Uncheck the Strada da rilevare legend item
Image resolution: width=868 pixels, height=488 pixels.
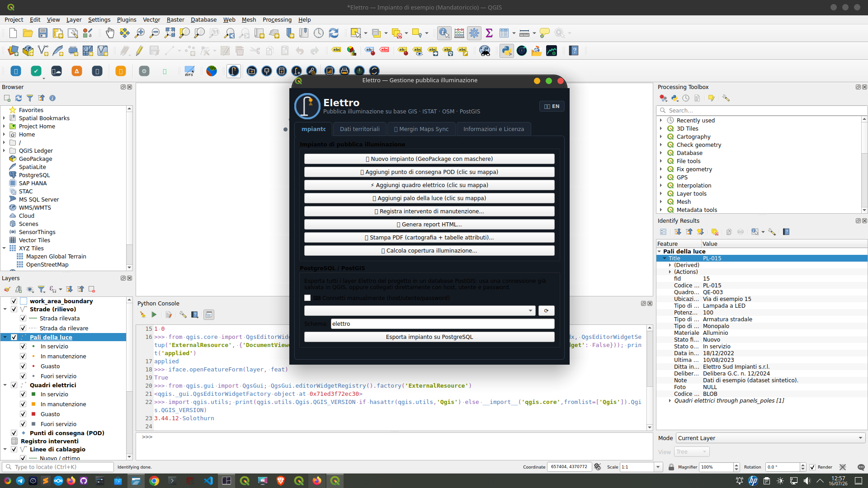(x=23, y=328)
